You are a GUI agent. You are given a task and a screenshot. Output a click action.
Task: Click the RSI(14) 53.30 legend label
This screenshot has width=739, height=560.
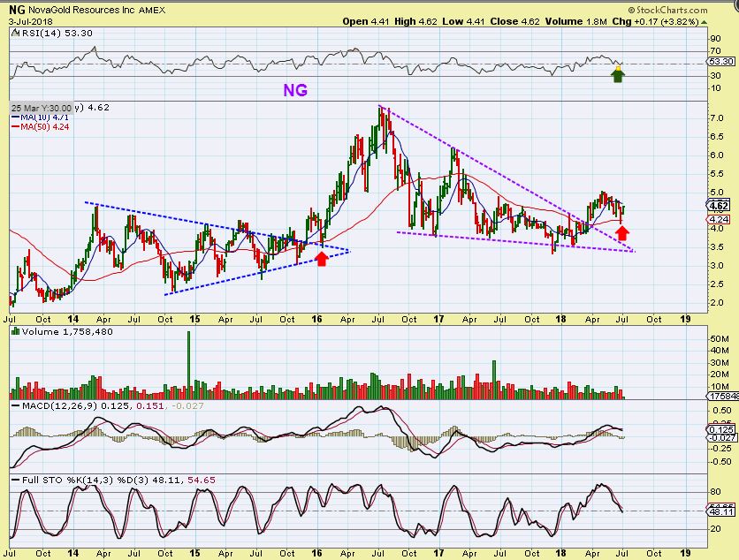57,33
